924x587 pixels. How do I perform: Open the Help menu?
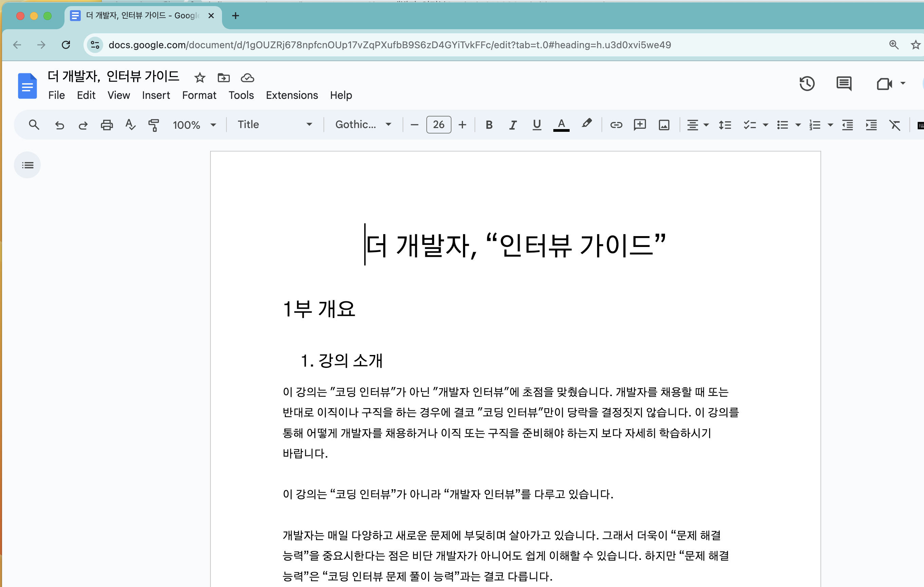[341, 95]
